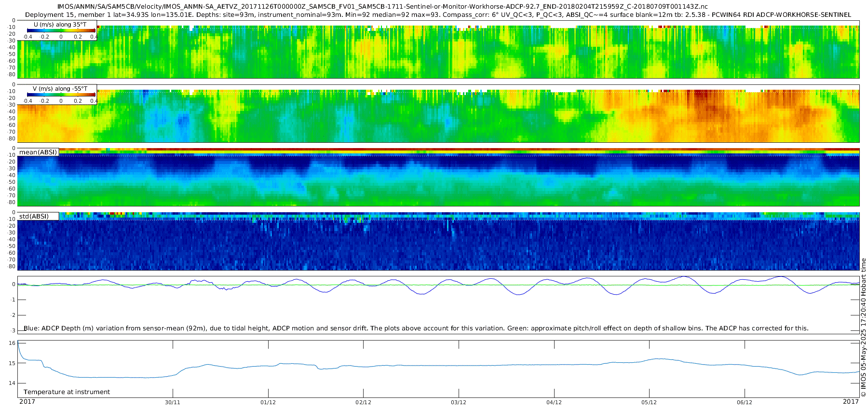Click the 03/12 date tick label
868x410 pixels.
[x=459, y=402]
